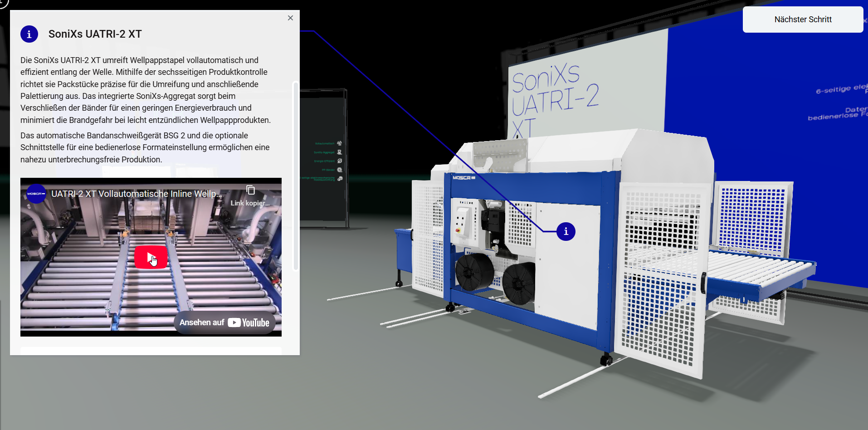
Task: Click the paragraph starting 'Die SoniXs UATRI-2 XT umreift'
Action: (x=146, y=90)
